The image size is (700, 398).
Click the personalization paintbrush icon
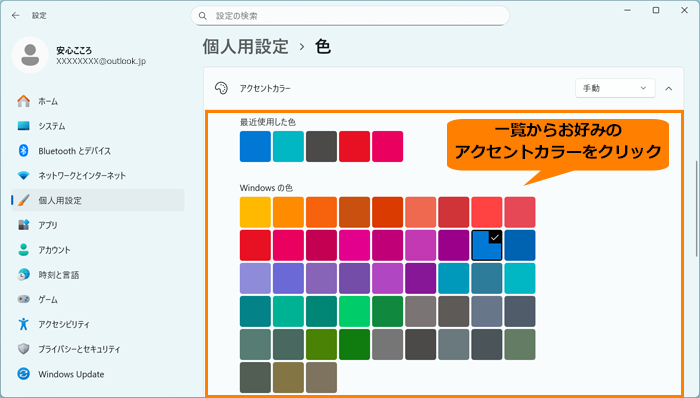[x=24, y=200]
